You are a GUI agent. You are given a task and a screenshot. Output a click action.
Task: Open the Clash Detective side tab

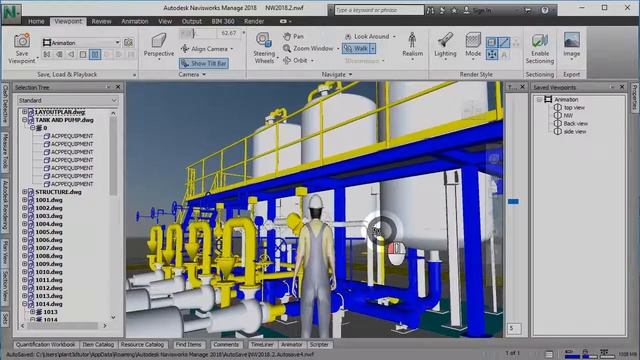(x=5, y=104)
